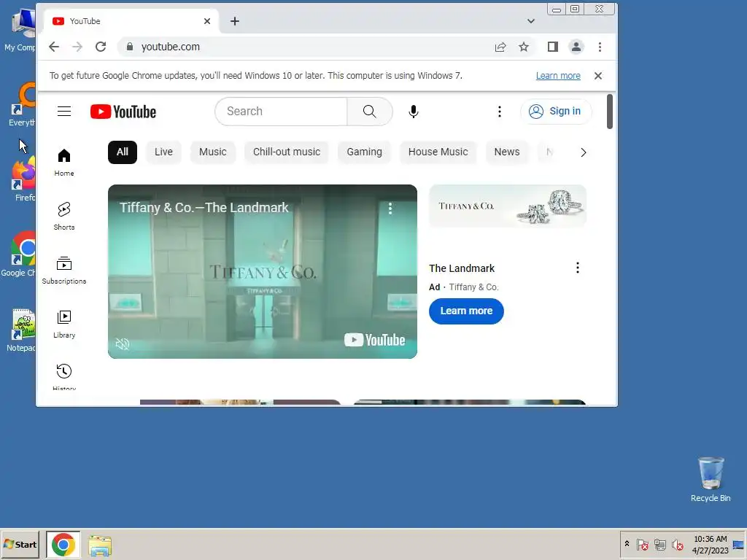Click the Notepad++ desktop shortcut
The height and width of the screenshot is (560, 747).
[23, 330]
